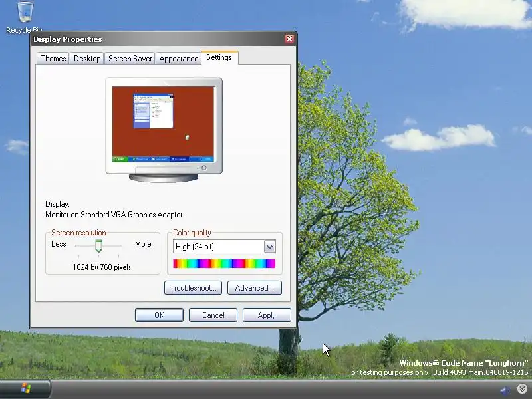The width and height of the screenshot is (532, 399).
Task: Click the volume speaker tray icon
Action: pos(506,390)
